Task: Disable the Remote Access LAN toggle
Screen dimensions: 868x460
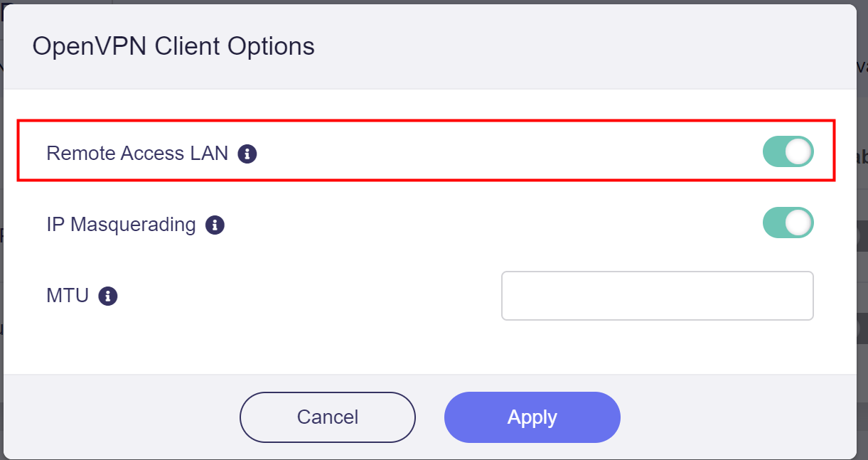Action: coord(788,151)
